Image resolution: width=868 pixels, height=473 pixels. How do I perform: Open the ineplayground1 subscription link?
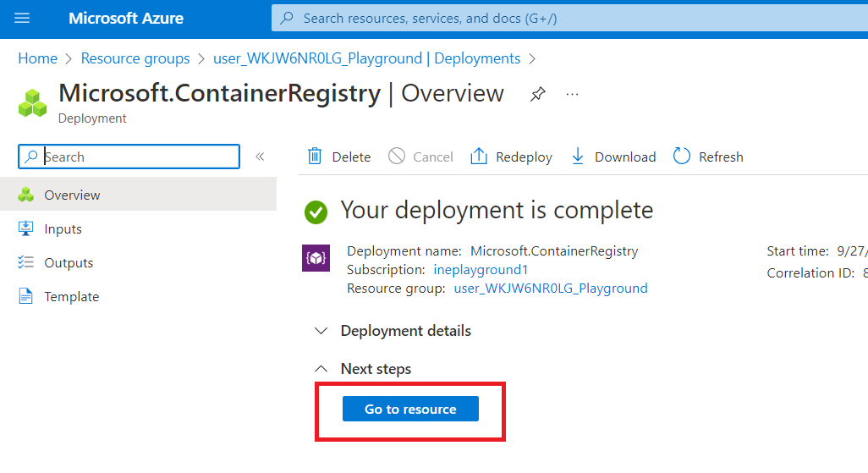tap(481, 270)
